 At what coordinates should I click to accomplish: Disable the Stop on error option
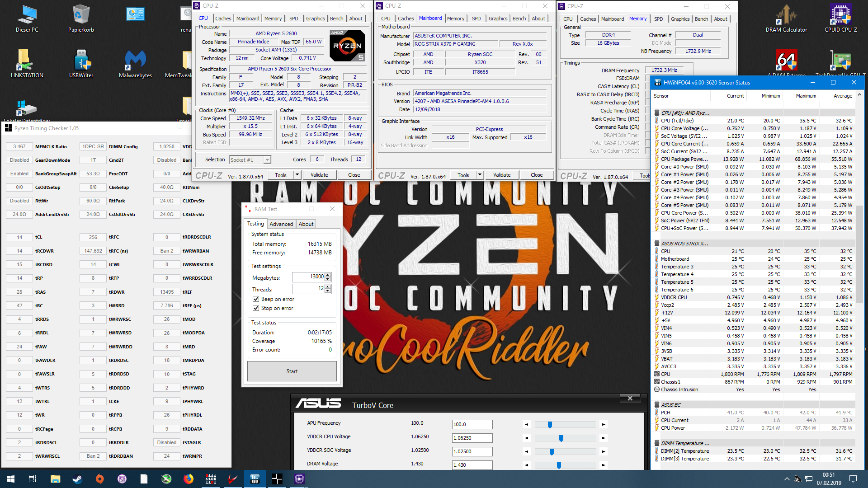pos(256,308)
